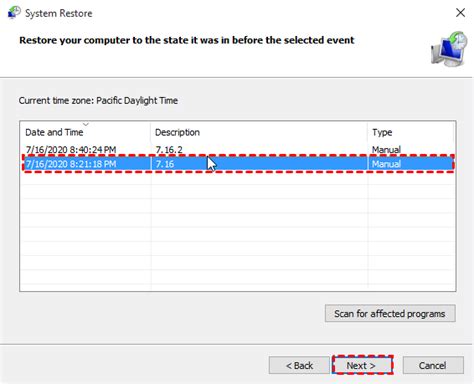This screenshot has width=474, height=384.
Task: Go back with the < Back button
Action: click(x=299, y=365)
